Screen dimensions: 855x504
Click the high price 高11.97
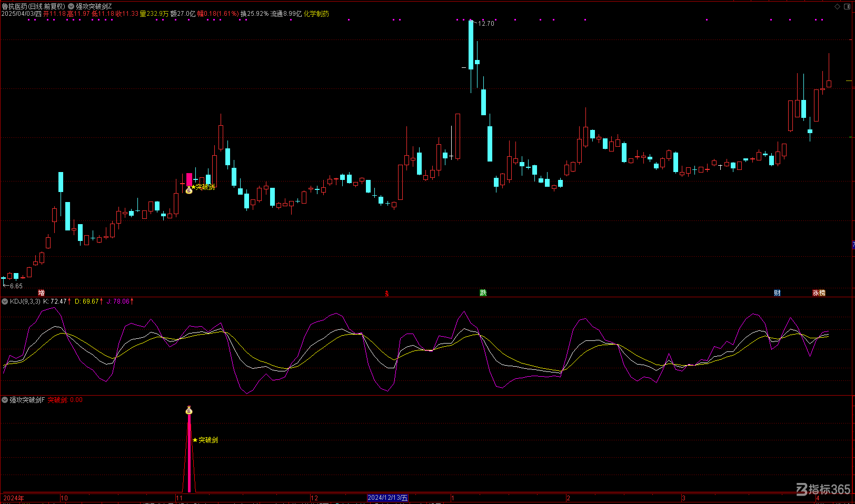78,14
